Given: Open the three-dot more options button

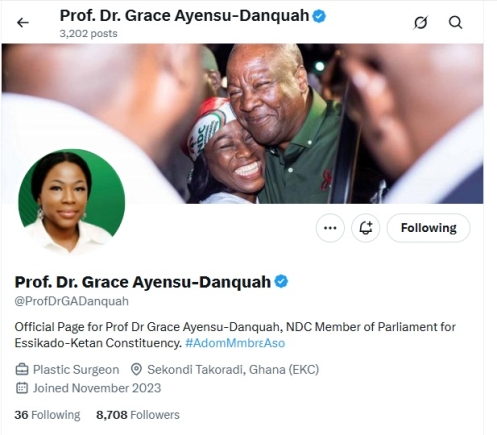Looking at the screenshot, I should pos(330,228).
